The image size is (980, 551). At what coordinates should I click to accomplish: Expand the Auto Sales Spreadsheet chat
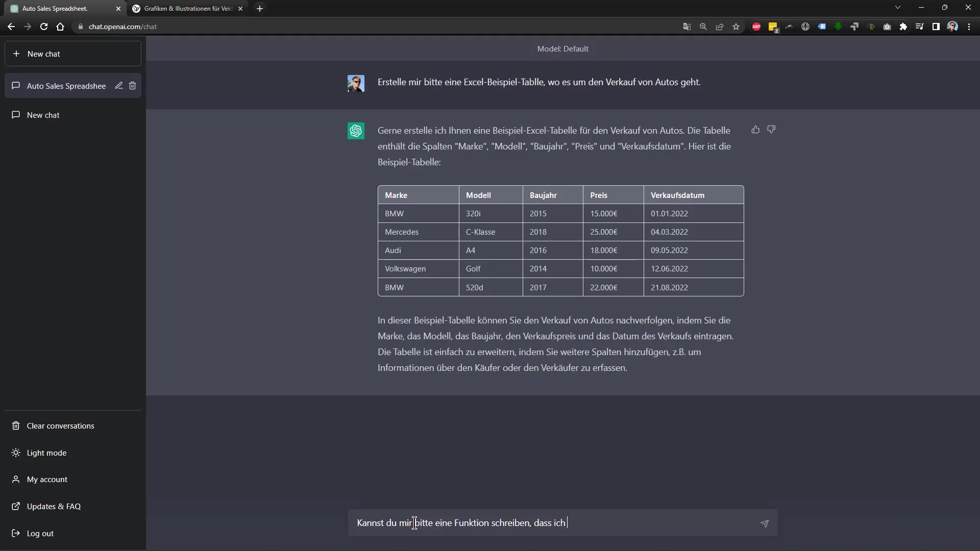65,85
